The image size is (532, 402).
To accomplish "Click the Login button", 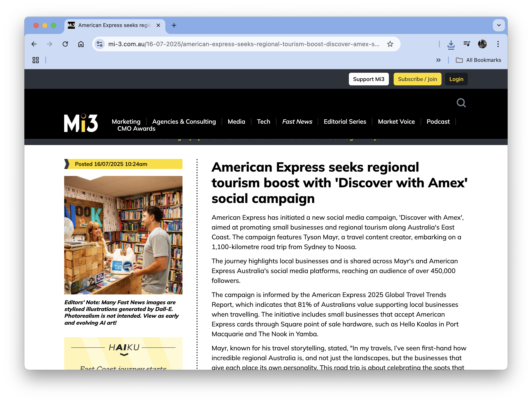I will pyautogui.click(x=456, y=79).
